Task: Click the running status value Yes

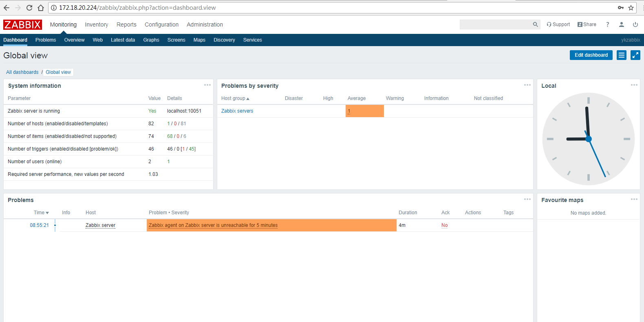Action: coord(152,111)
